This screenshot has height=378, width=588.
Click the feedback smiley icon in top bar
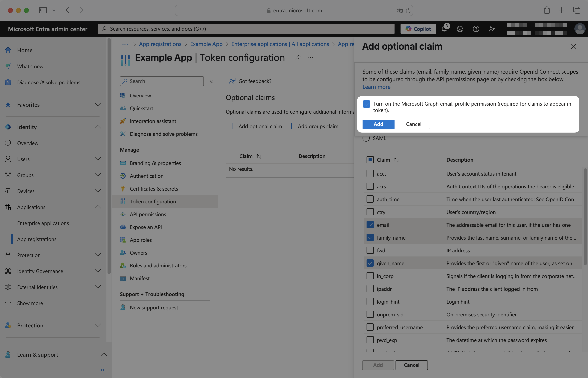492,29
